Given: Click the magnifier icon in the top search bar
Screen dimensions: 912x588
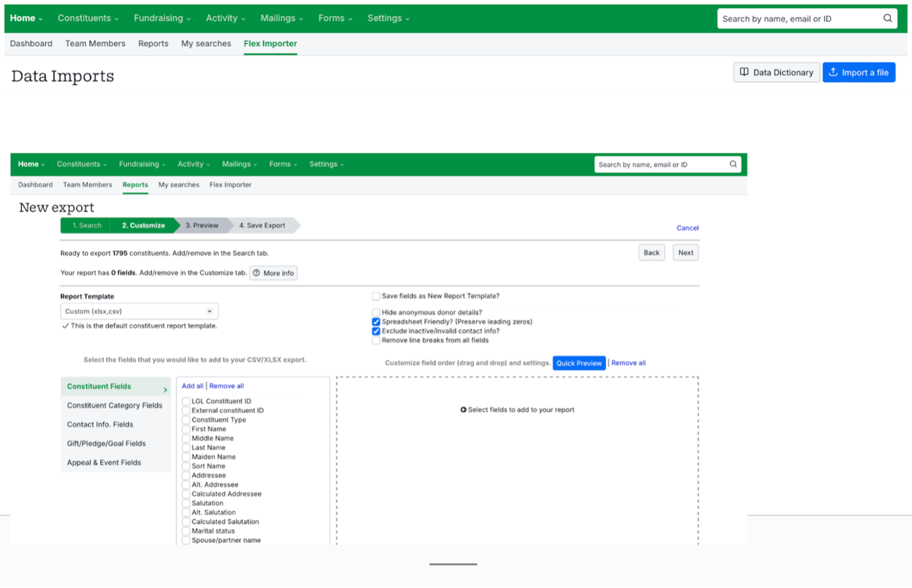Looking at the screenshot, I should click(x=887, y=18).
